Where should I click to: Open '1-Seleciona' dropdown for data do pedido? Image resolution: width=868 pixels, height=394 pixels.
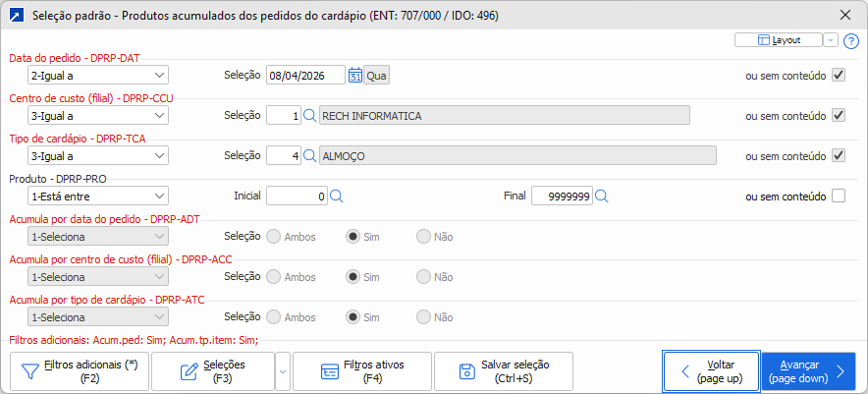(98, 237)
